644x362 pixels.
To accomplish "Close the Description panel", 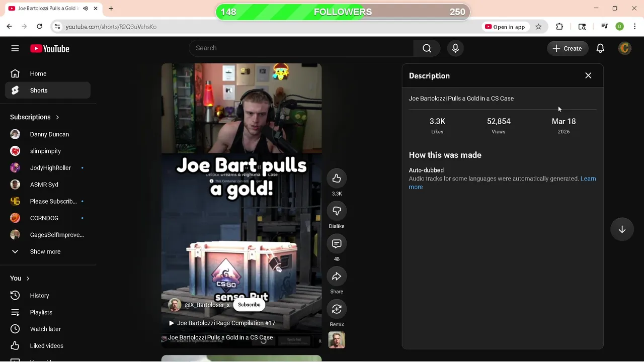I will pos(588,75).
